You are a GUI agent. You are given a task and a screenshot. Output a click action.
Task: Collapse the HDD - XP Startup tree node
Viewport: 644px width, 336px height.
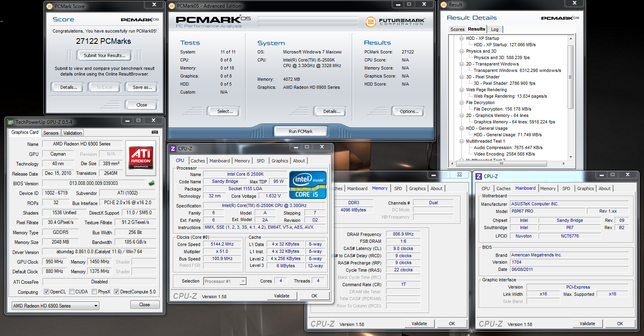[462, 38]
